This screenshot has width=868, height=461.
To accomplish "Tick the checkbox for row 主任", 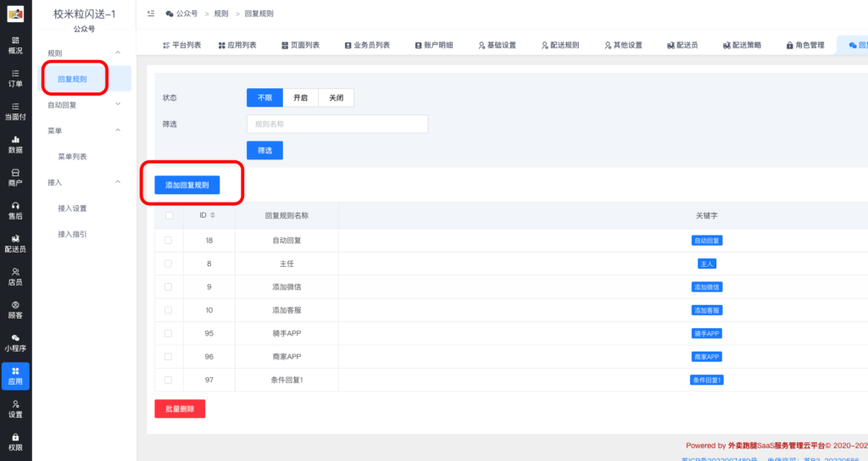I will click(169, 264).
